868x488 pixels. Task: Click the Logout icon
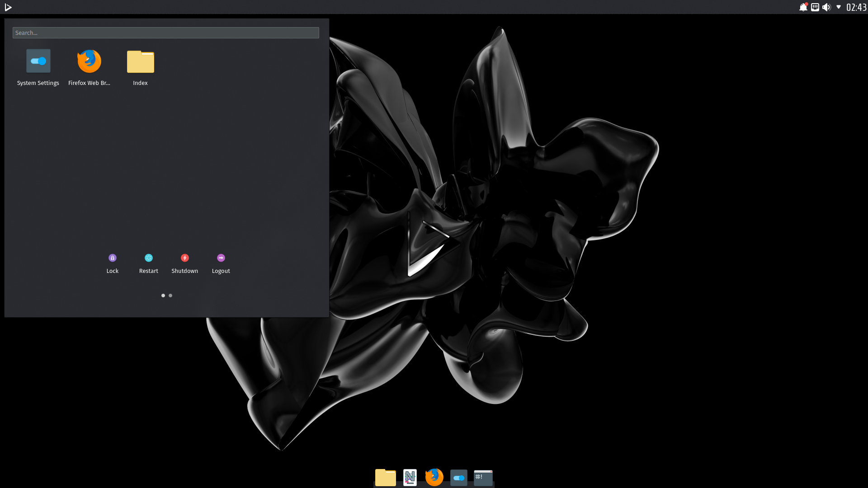click(221, 258)
